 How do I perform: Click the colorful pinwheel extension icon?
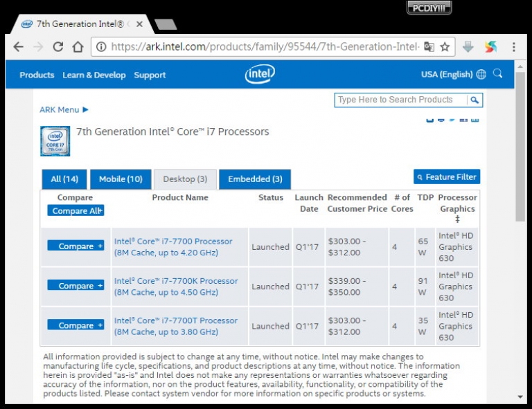(x=490, y=47)
